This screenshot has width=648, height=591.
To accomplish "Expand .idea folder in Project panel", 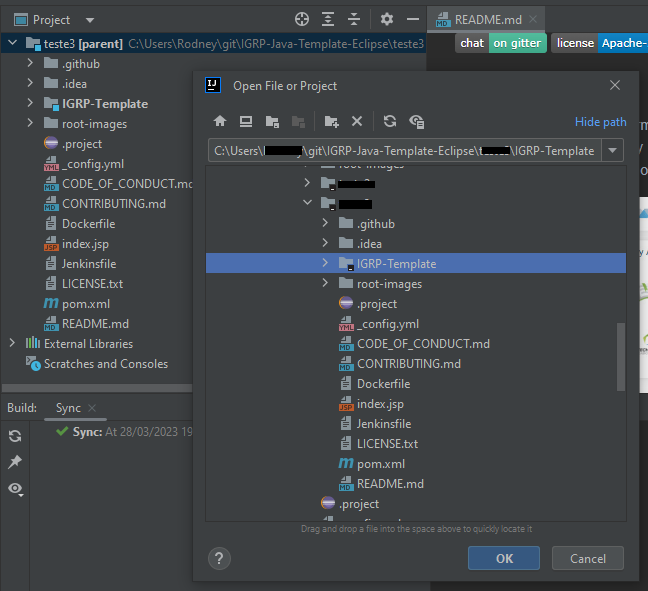I will click(x=30, y=83).
